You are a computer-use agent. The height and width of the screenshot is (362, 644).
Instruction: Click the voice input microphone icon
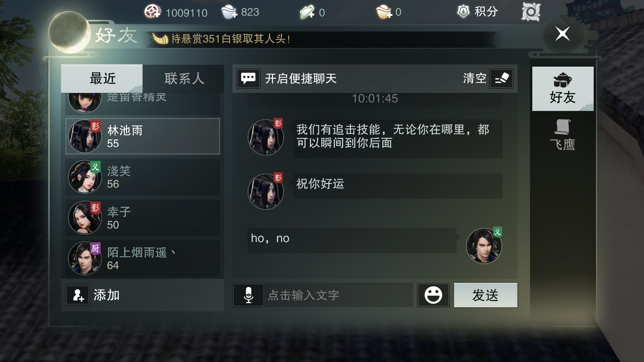(249, 295)
